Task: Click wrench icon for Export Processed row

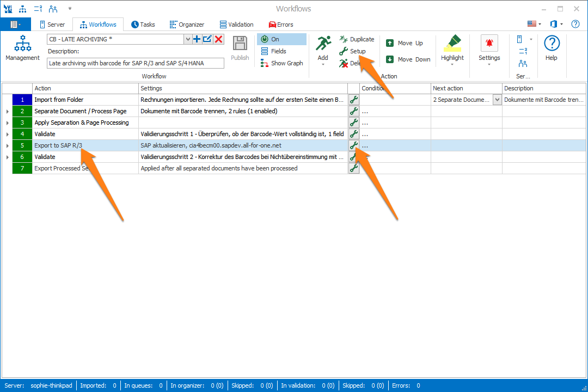Action: click(x=354, y=168)
